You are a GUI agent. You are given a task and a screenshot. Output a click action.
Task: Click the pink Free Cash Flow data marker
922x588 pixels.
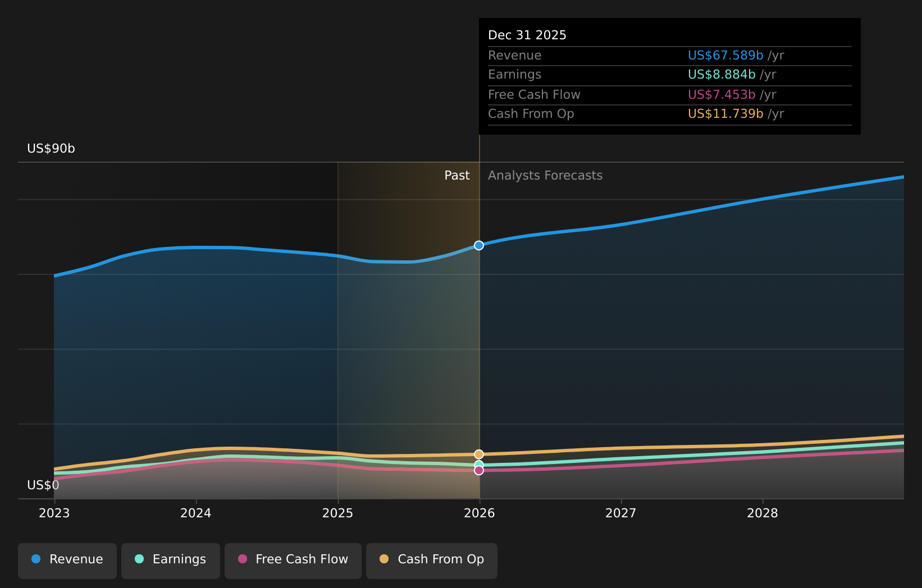click(x=479, y=471)
